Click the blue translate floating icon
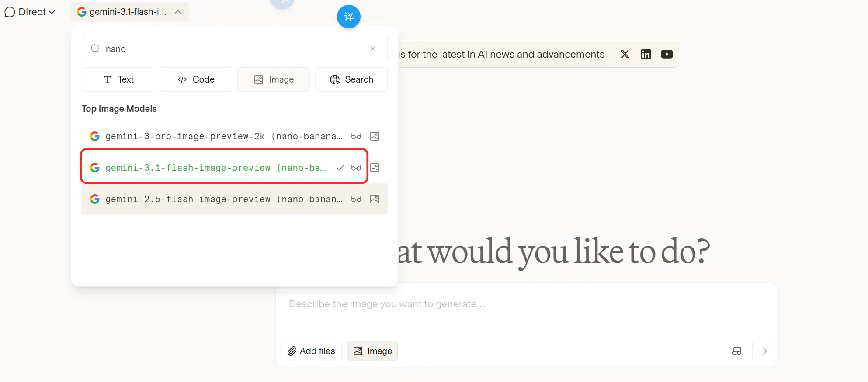 [x=348, y=17]
